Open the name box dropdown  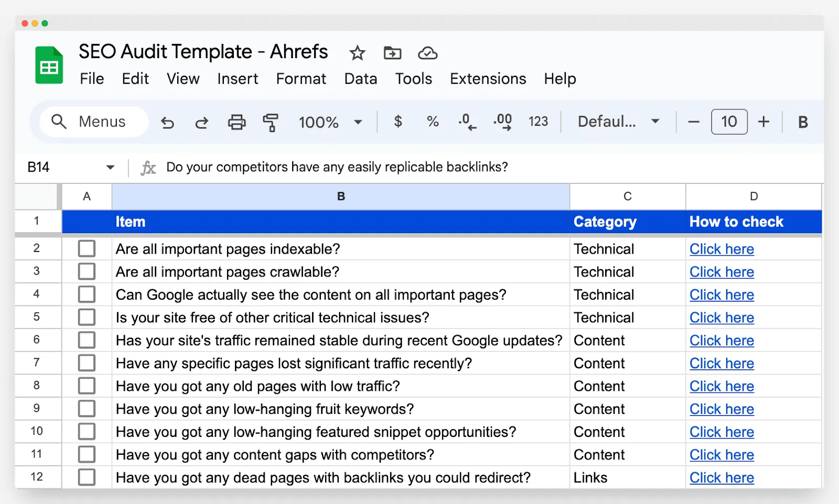pos(110,167)
